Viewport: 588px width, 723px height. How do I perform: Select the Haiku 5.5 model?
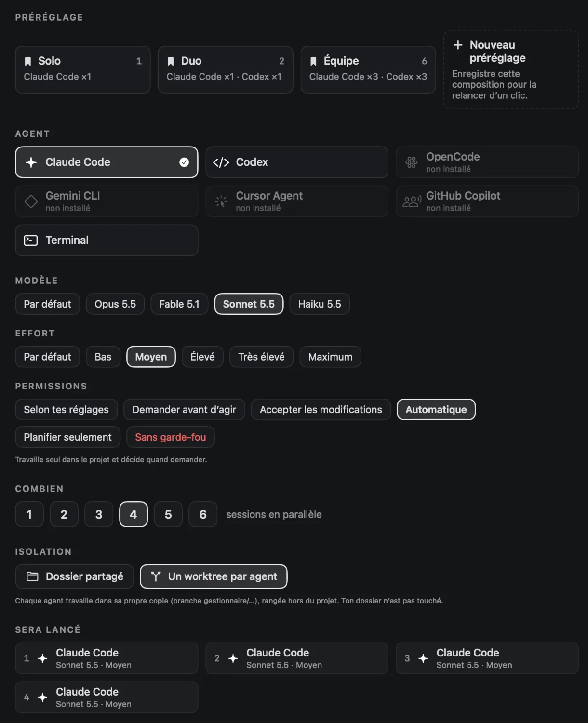pyautogui.click(x=320, y=304)
